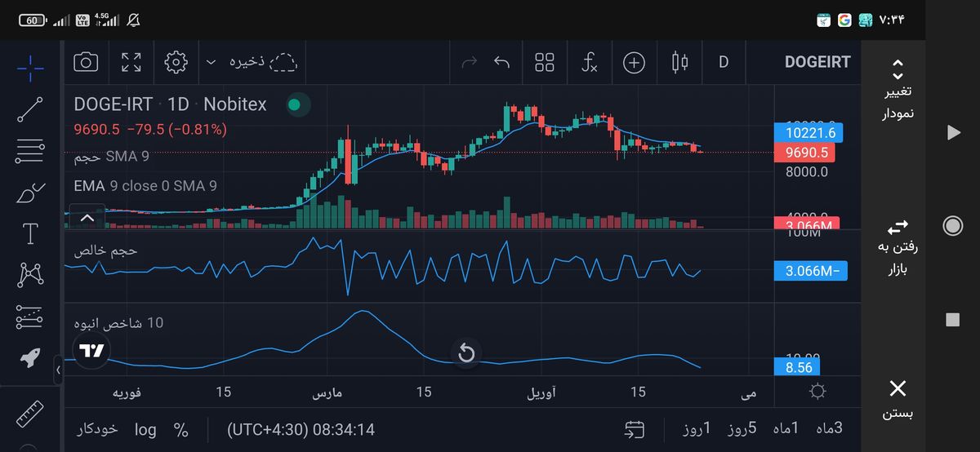Tap the Android back triangle button
This screenshot has width=980, height=452.
pos(953,132)
